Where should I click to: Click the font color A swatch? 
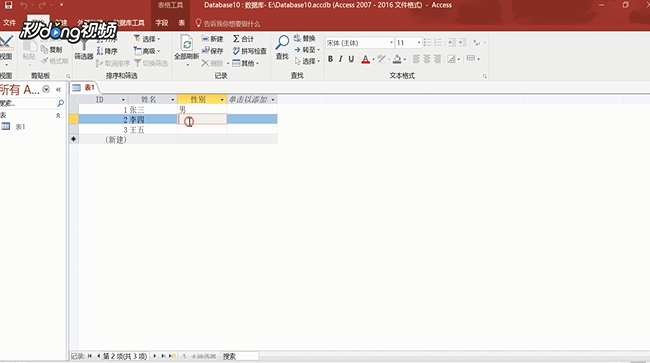(x=365, y=59)
